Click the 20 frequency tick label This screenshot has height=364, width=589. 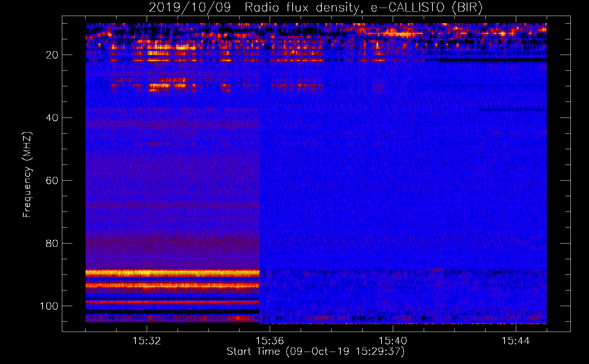pos(52,55)
